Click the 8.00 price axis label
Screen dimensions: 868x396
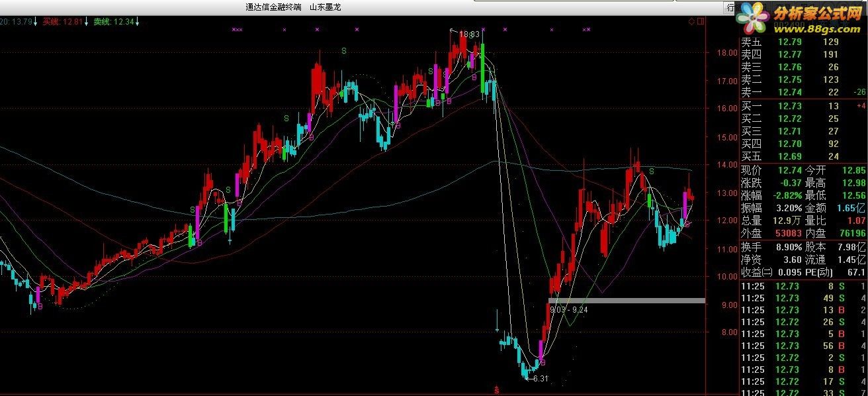point(730,333)
